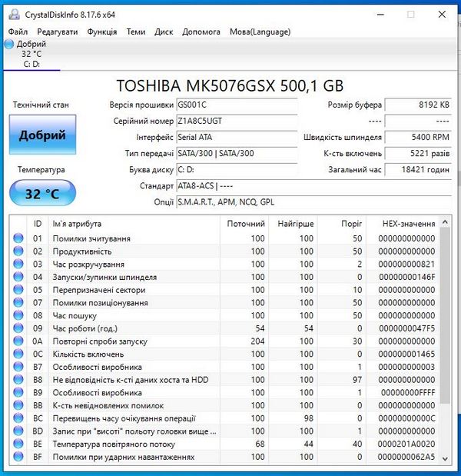Click the serial number field Z1A8C5UGT
This screenshot has height=476, width=461.
236,121
